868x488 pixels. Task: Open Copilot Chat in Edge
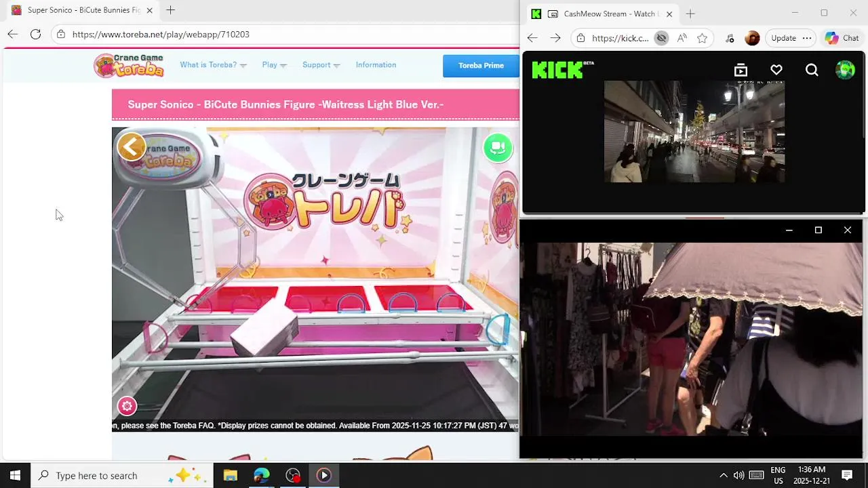[842, 38]
